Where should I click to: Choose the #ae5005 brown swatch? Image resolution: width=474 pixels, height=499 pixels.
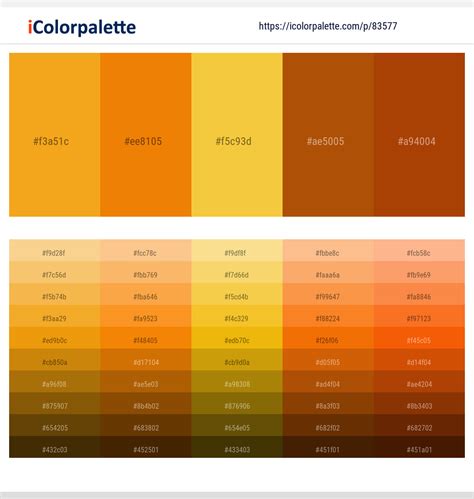[328, 135]
